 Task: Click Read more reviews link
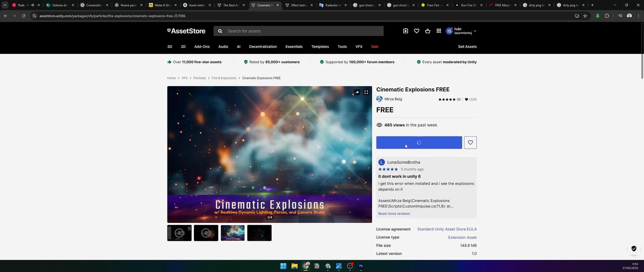click(x=394, y=214)
